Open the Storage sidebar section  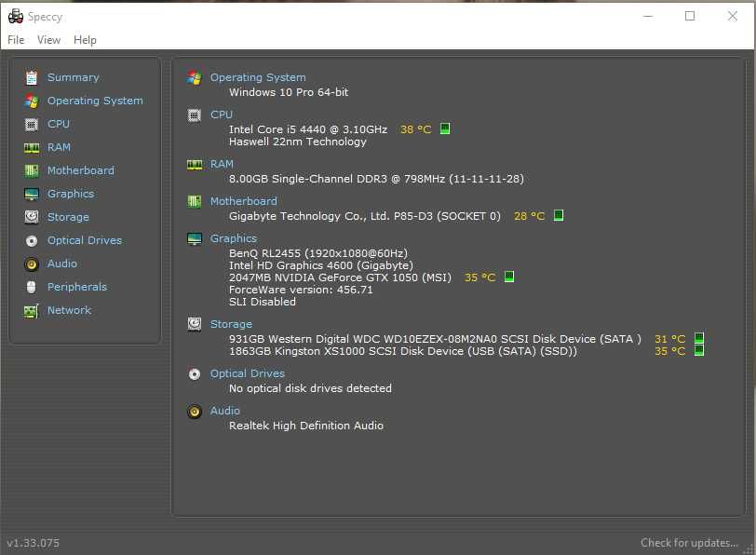click(68, 217)
